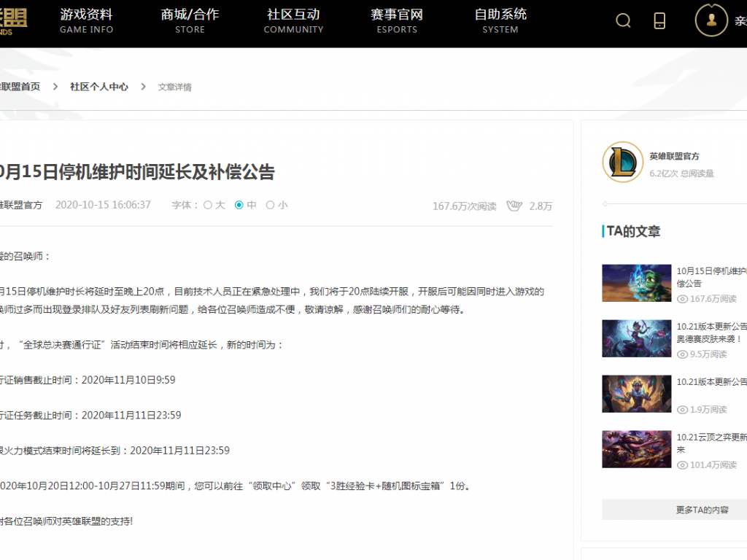The height and width of the screenshot is (560, 747).
Task: Open the 10月15日停机维护 article thumbnail
Action: (636, 283)
